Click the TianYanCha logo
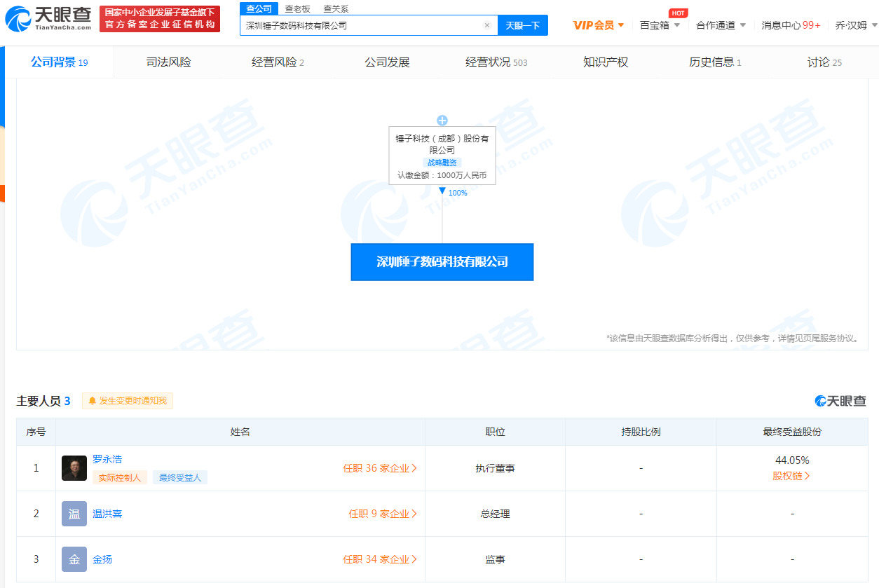Screen dimensions: 879x588 click(48, 19)
